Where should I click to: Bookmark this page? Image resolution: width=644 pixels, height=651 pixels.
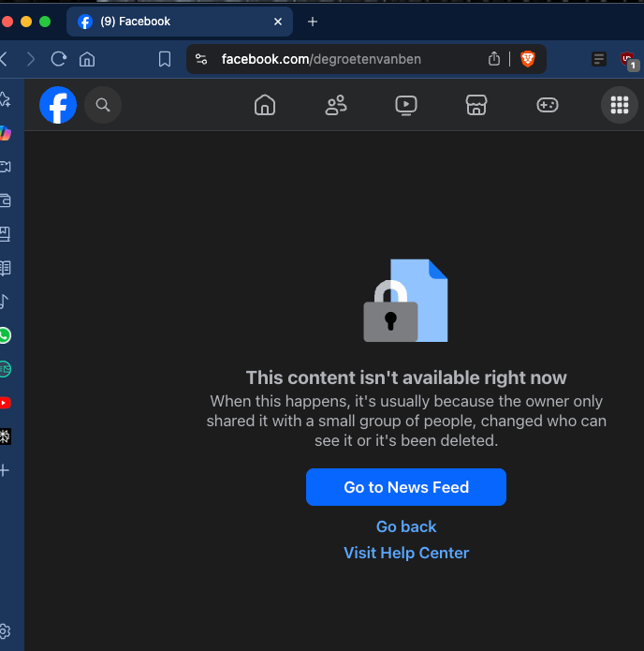(x=165, y=59)
